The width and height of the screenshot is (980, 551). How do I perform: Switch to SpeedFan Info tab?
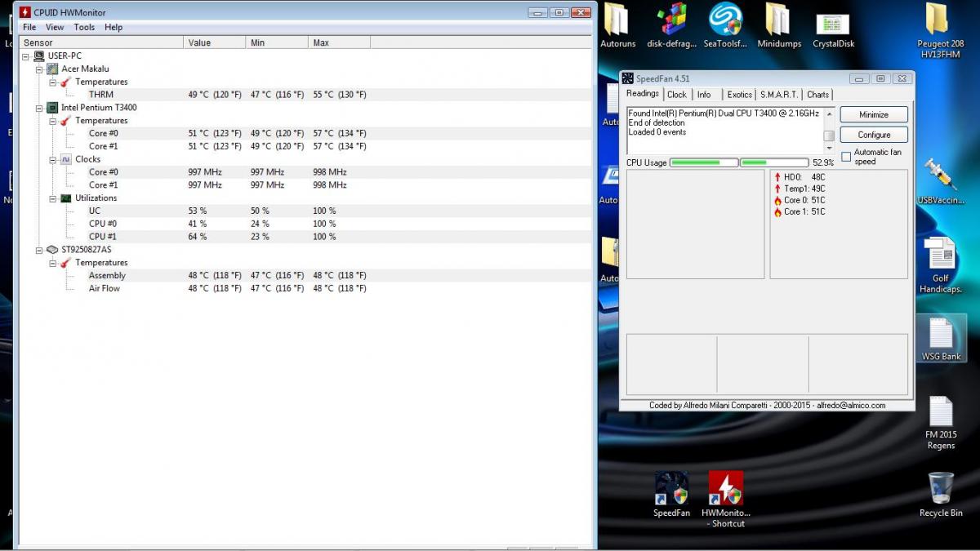(x=704, y=95)
